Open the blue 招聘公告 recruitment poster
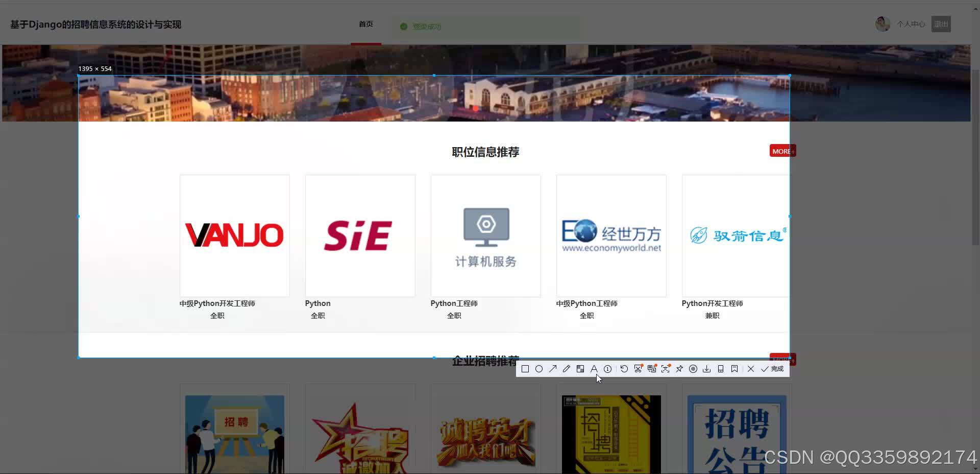Image resolution: width=980 pixels, height=474 pixels. pyautogui.click(x=737, y=434)
